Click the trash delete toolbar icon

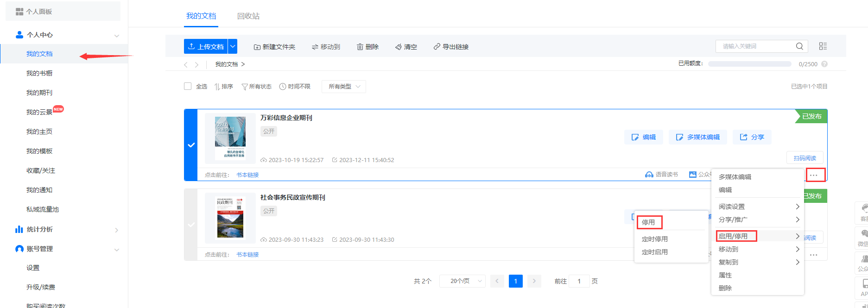360,47
